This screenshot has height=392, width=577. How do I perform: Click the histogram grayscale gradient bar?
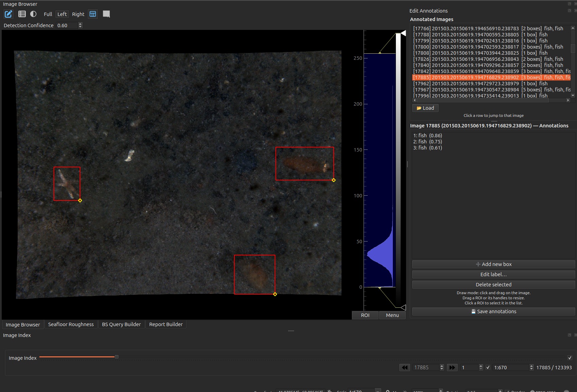click(398, 170)
